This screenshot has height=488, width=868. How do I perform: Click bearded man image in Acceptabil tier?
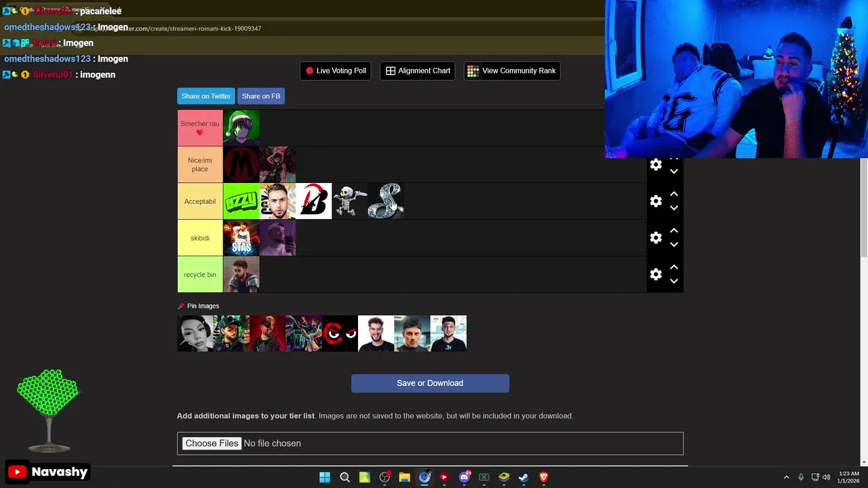pyautogui.click(x=277, y=201)
